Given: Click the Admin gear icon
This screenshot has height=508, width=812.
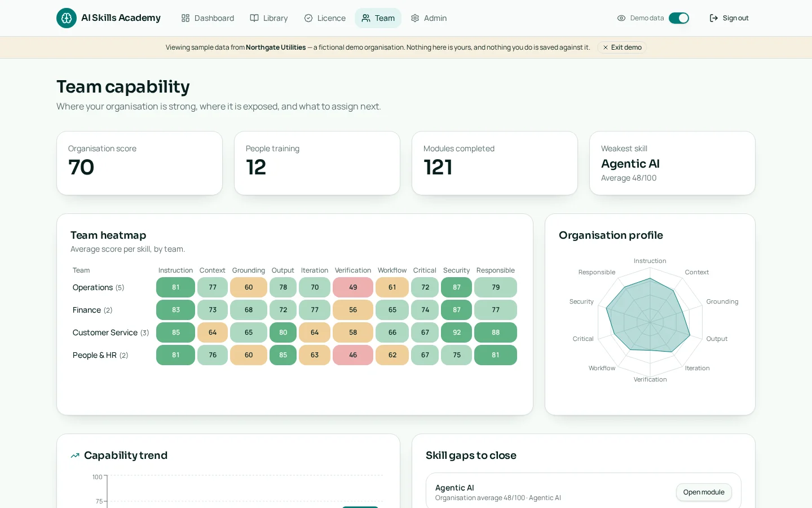Looking at the screenshot, I should pyautogui.click(x=415, y=18).
